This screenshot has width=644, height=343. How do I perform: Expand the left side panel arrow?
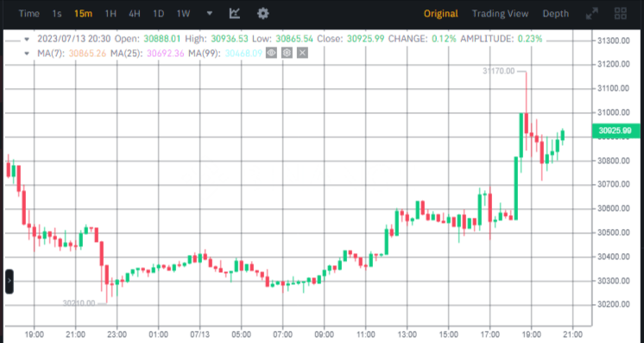(x=9, y=282)
